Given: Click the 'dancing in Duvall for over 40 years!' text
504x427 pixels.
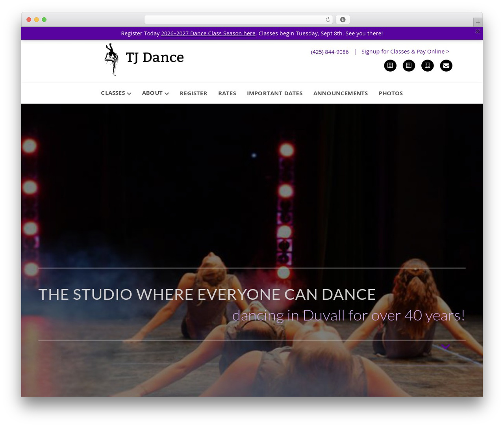Looking at the screenshot, I should [348, 316].
